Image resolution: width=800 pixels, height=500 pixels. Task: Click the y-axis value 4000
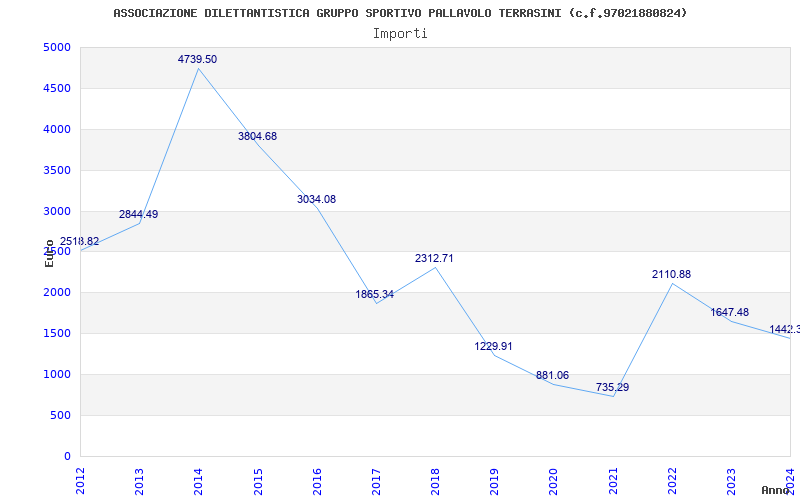pyautogui.click(x=57, y=130)
